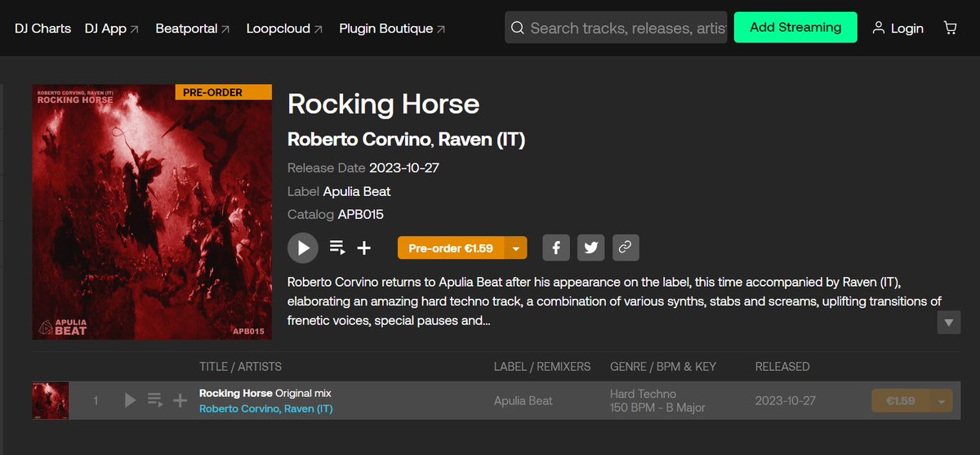Viewport: 980px width, 455px height.
Task: Open Apulia Beat label link
Action: point(357,191)
